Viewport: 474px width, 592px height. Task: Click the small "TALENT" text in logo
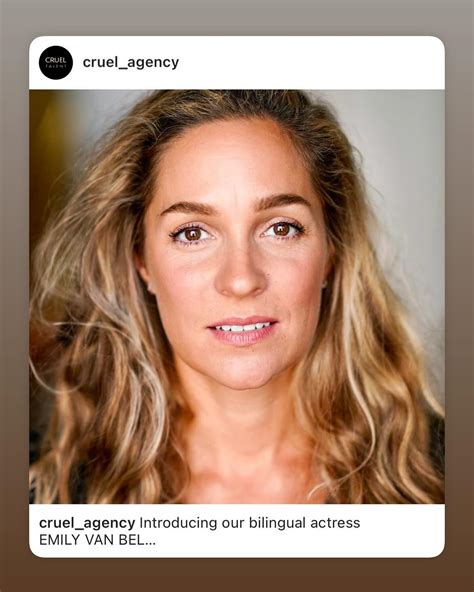pyautogui.click(x=56, y=66)
